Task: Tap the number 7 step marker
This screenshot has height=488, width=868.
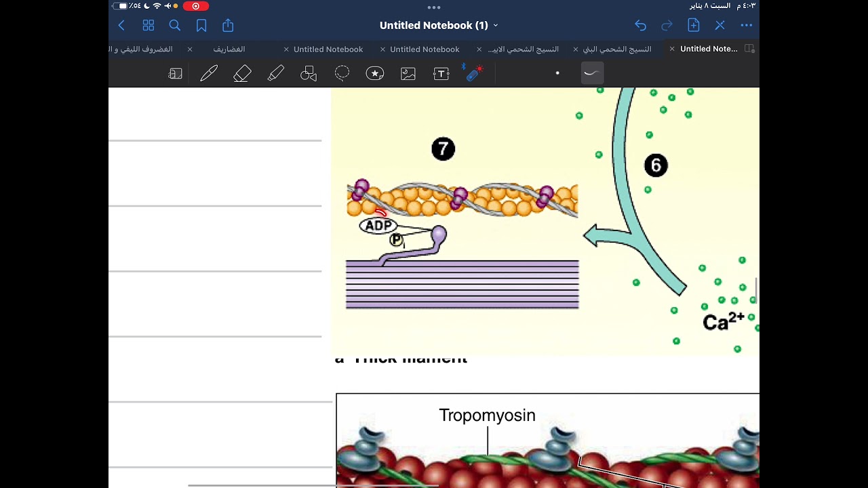Action: click(443, 149)
